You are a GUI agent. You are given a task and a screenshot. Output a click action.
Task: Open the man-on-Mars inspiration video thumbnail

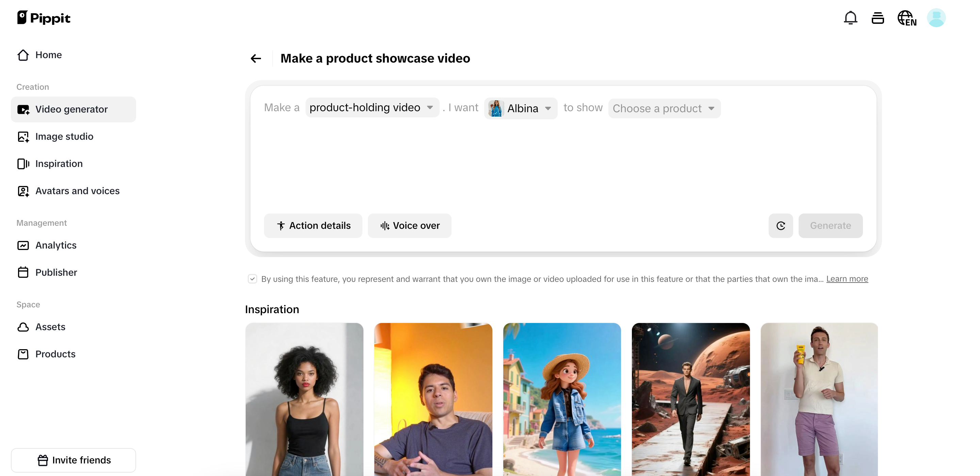[x=691, y=399]
